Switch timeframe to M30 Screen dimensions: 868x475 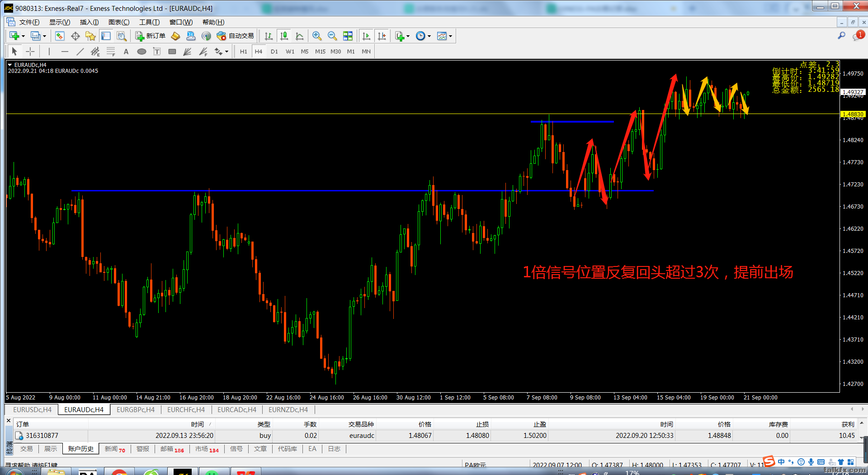coord(335,52)
